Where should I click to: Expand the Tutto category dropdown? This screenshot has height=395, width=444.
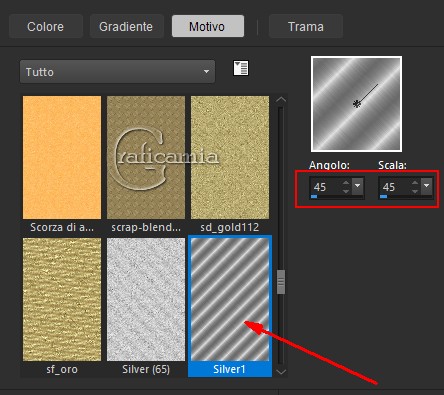[117, 72]
